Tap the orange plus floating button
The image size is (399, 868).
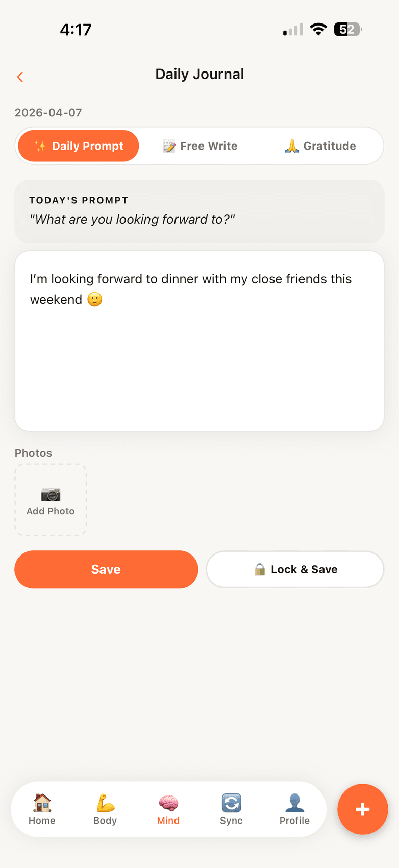(363, 809)
